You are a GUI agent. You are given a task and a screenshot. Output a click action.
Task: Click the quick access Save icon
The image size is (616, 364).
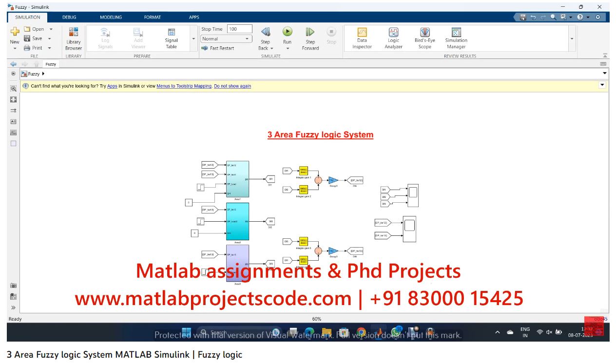pyautogui.click(x=523, y=17)
